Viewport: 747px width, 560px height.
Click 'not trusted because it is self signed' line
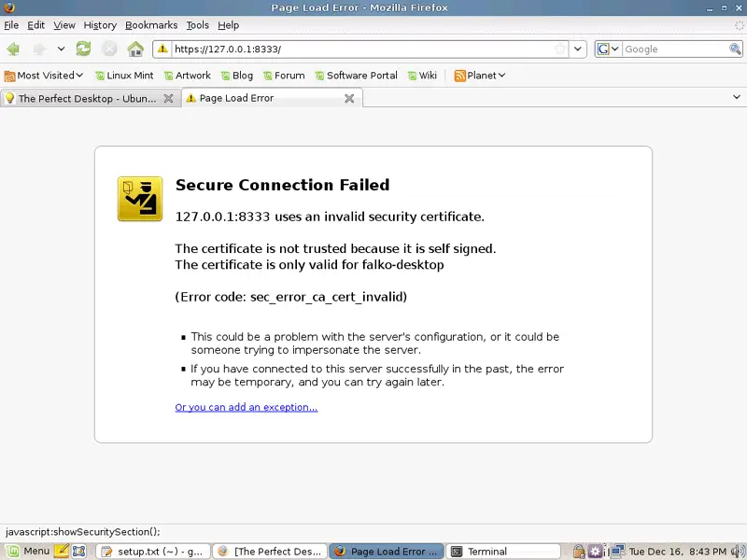335,248
